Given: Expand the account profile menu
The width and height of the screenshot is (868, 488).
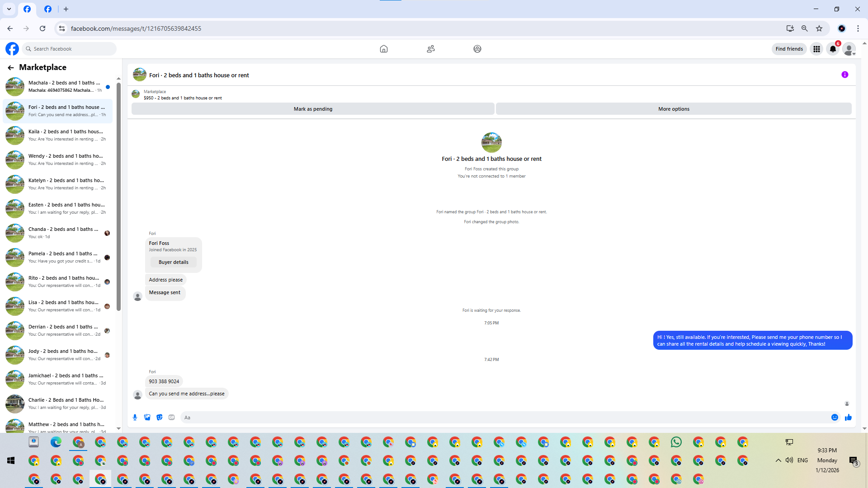Looking at the screenshot, I should pos(849,49).
